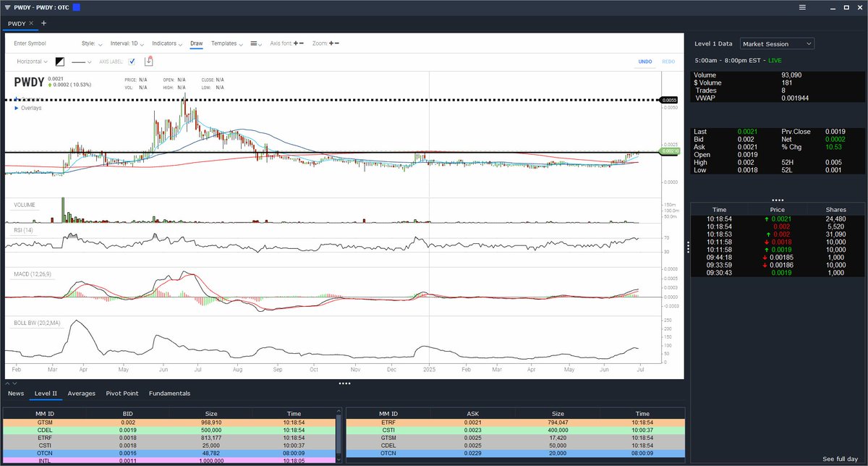Expand the Overlays section
The height and width of the screenshot is (466, 868).
(x=29, y=108)
